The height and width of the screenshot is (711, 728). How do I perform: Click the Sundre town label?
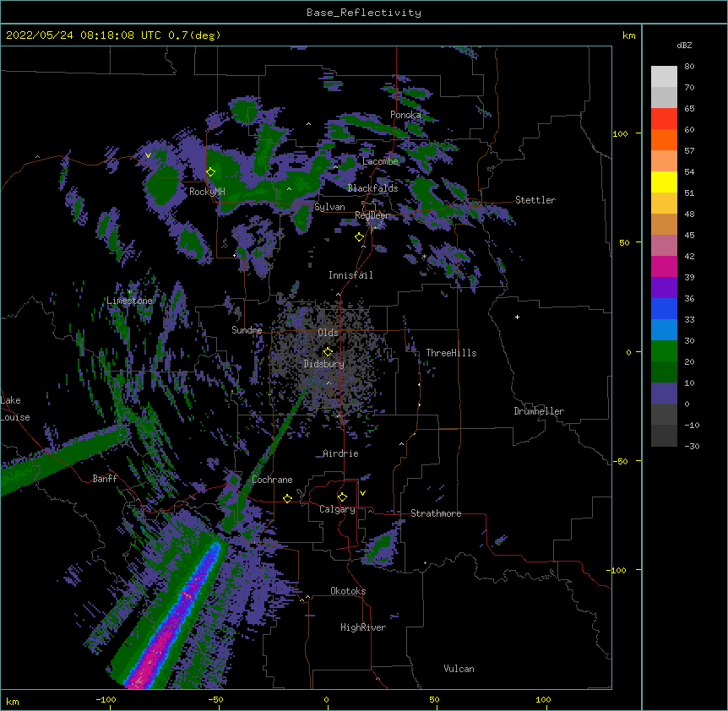click(247, 330)
